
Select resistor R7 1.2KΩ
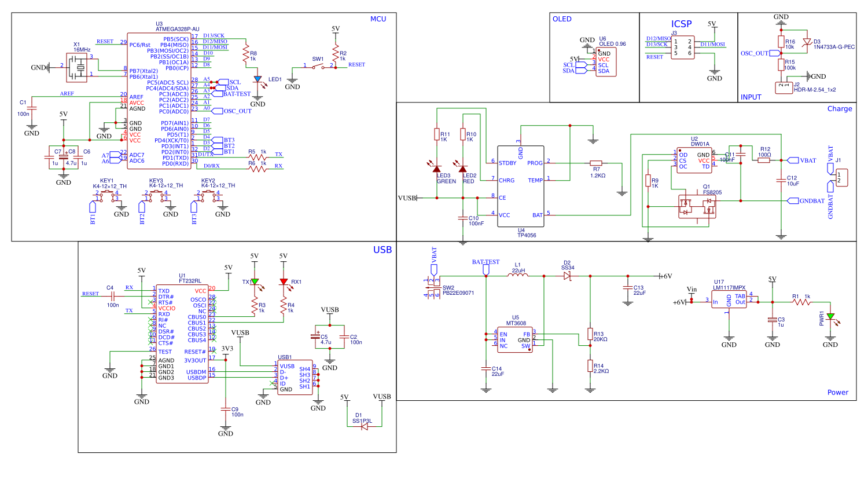tap(596, 163)
